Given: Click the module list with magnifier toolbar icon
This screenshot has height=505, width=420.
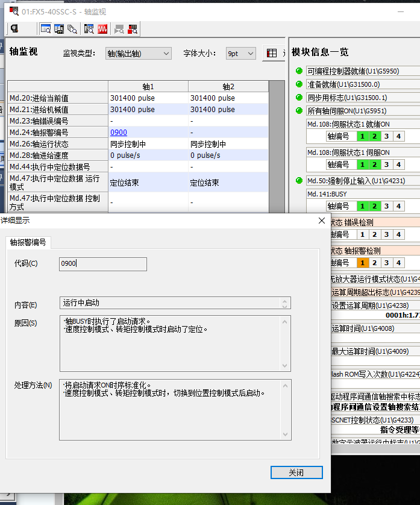Looking at the screenshot, I should point(89,28).
